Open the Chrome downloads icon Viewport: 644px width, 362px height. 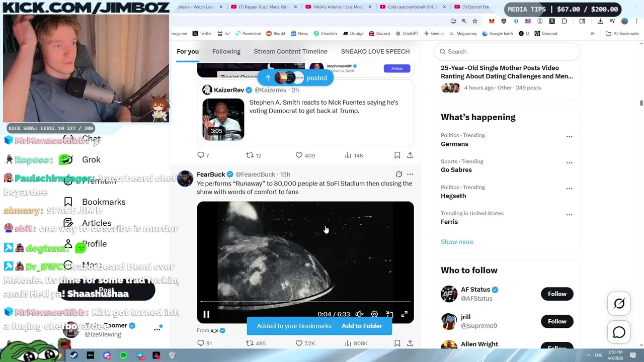pos(600,21)
